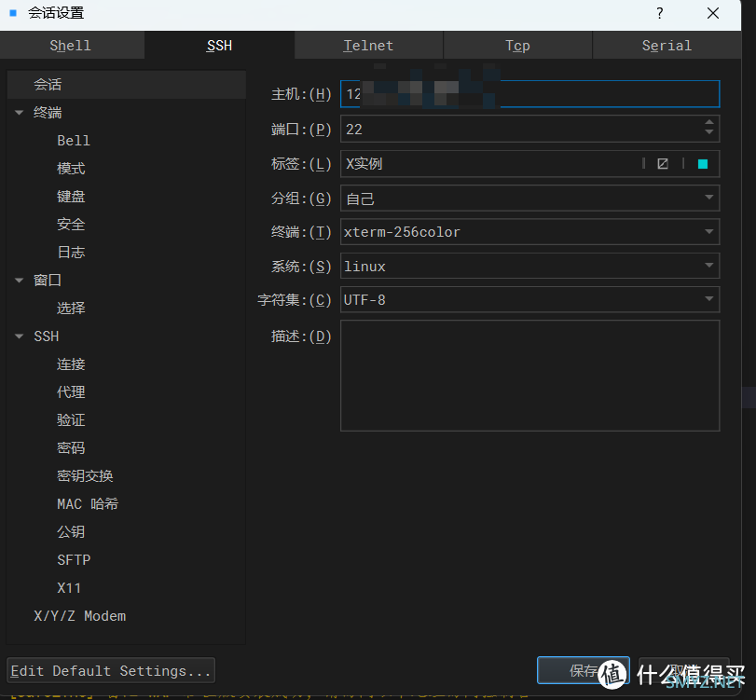Select the SSH tree category label
The image size is (756, 700).
click(47, 336)
